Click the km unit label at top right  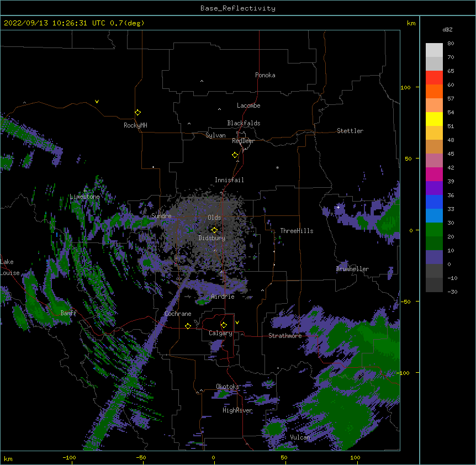click(x=411, y=23)
